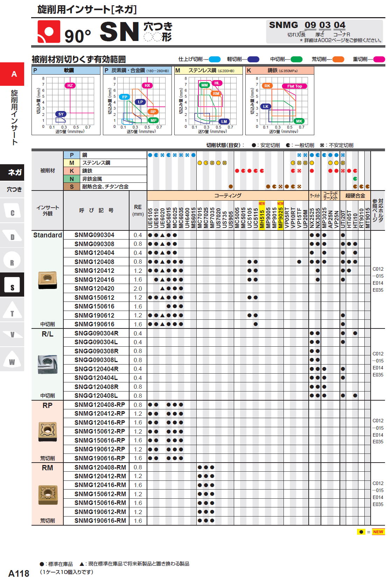Viewport: 392px width, 582px height.
Task: Click the R/L insert thumbnail image
Action: click(x=47, y=364)
